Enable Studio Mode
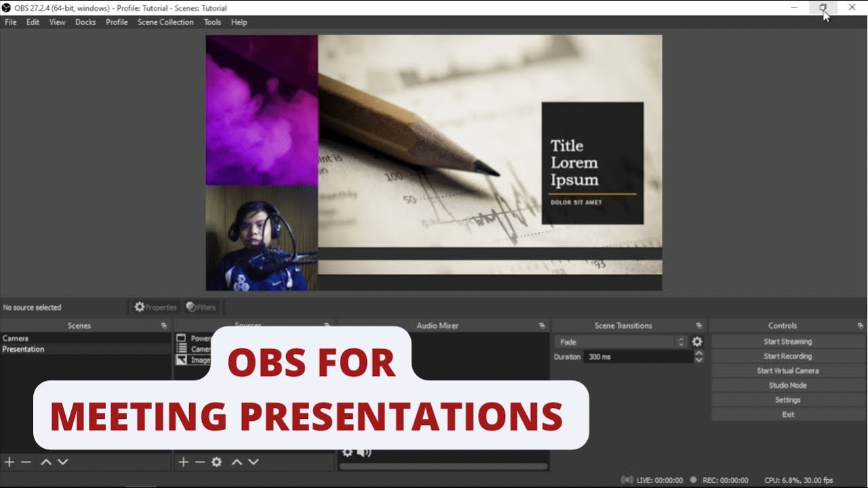The width and height of the screenshot is (868, 488). [x=787, y=385]
